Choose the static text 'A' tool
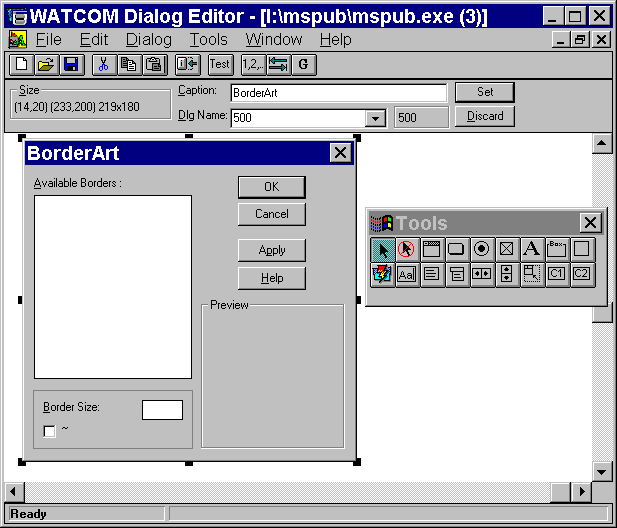Image resolution: width=617 pixels, height=528 pixels. pyautogui.click(x=532, y=249)
